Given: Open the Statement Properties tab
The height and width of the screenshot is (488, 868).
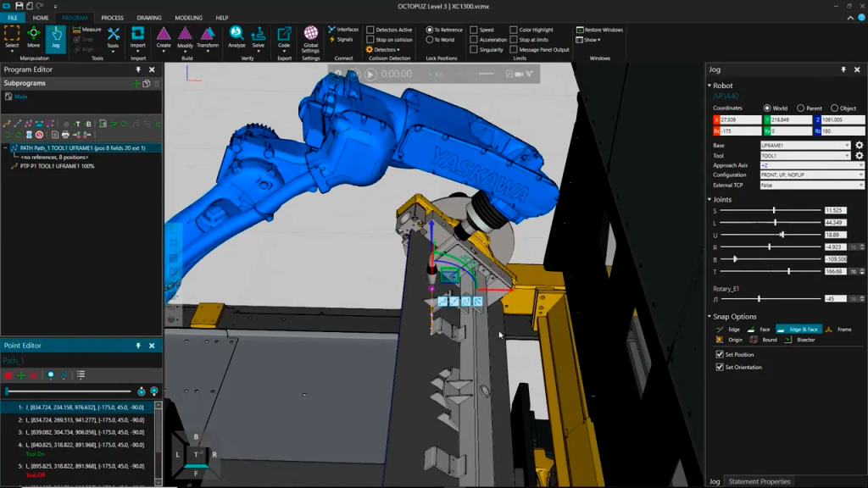Looking at the screenshot, I should [x=759, y=481].
